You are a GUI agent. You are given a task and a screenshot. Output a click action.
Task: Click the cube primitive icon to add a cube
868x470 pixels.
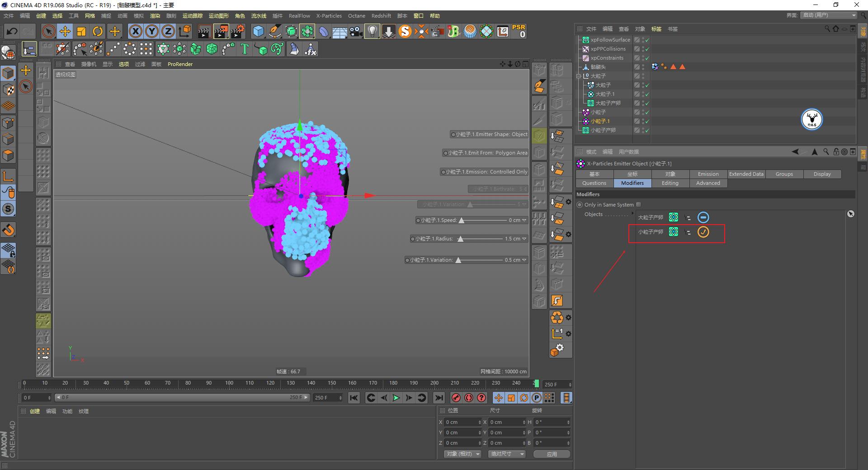[258, 31]
